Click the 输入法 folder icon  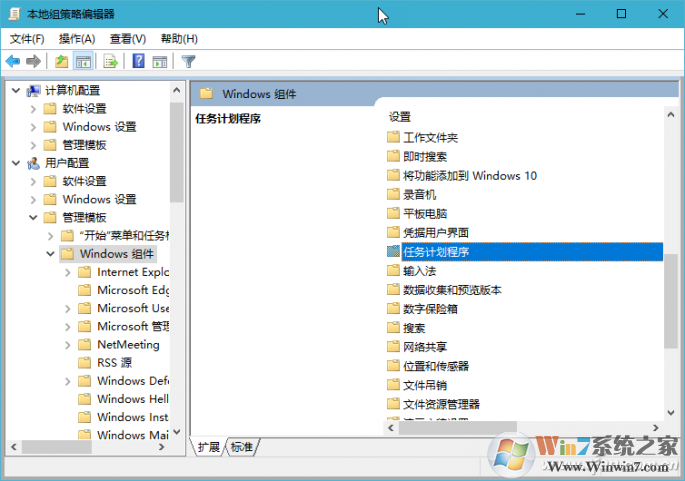point(393,270)
